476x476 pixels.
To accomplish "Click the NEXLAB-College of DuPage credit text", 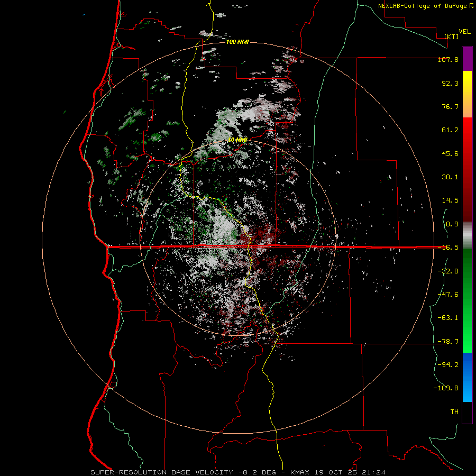I will (426, 6).
